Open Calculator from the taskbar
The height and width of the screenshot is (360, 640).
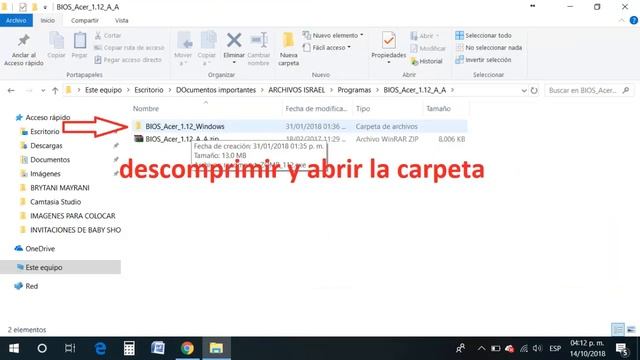pos(129,348)
